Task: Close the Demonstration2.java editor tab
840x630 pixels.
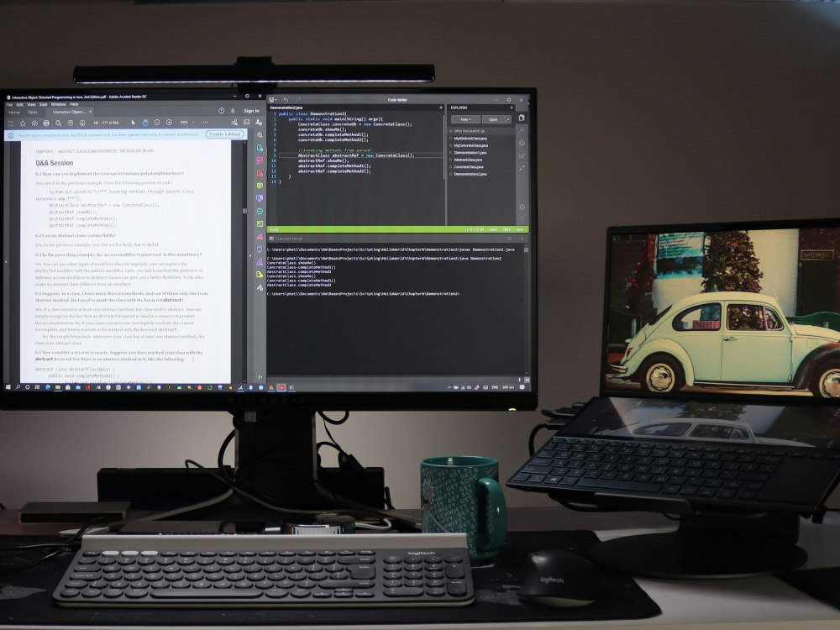Action: [441, 108]
